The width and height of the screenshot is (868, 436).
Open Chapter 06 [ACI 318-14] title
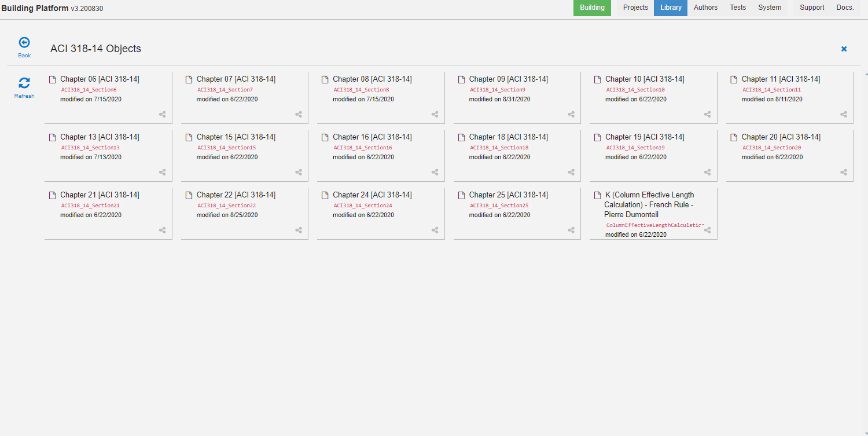pyautogui.click(x=100, y=79)
